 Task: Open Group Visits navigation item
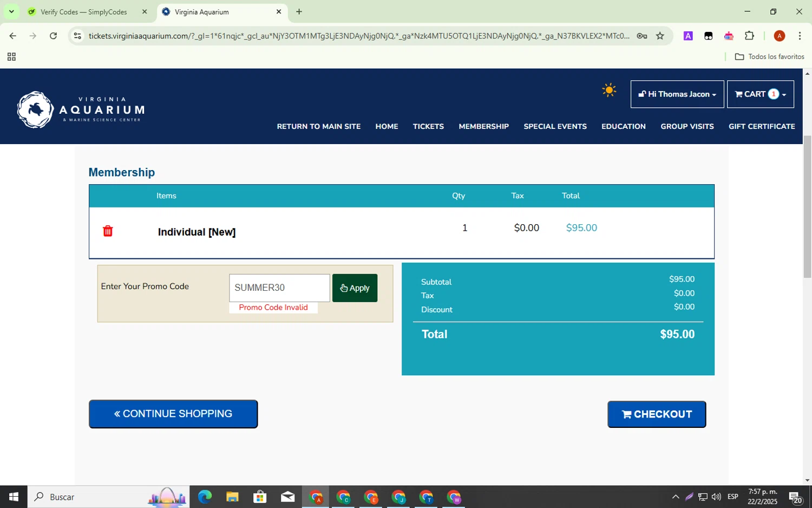pos(687,126)
